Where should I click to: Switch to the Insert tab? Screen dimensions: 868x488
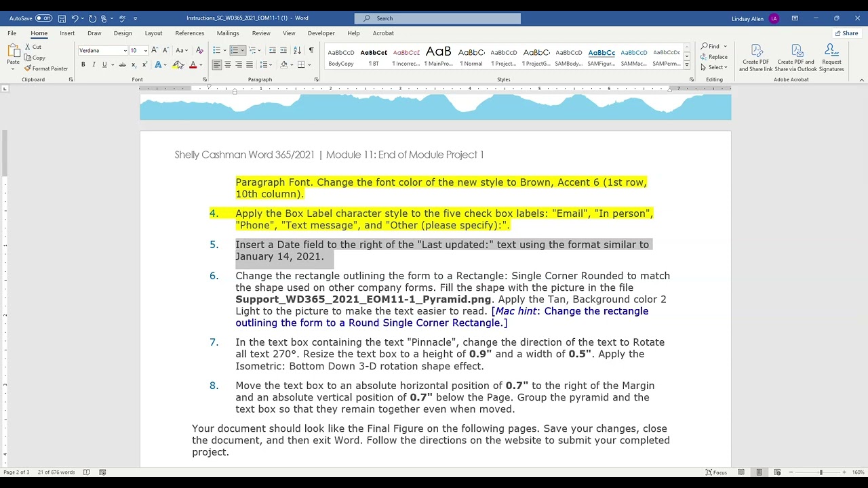click(67, 33)
